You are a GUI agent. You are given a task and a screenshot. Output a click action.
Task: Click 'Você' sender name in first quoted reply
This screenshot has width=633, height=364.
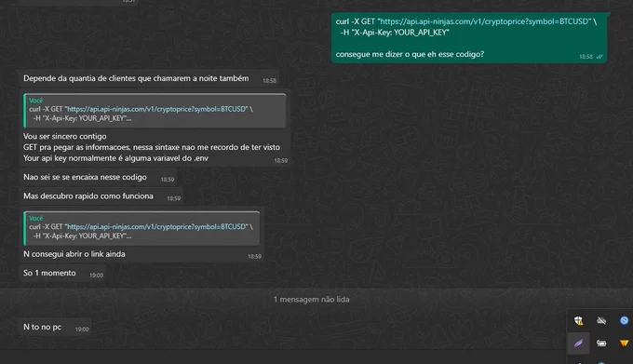click(x=36, y=101)
